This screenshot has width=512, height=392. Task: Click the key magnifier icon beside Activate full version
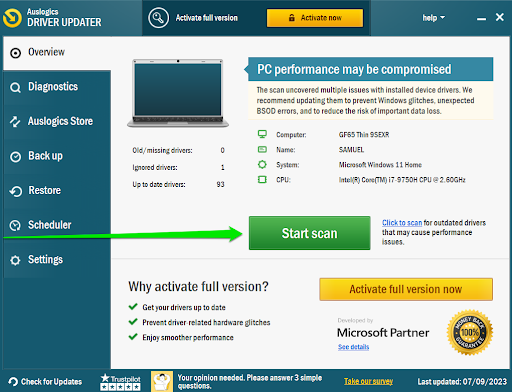pos(158,18)
